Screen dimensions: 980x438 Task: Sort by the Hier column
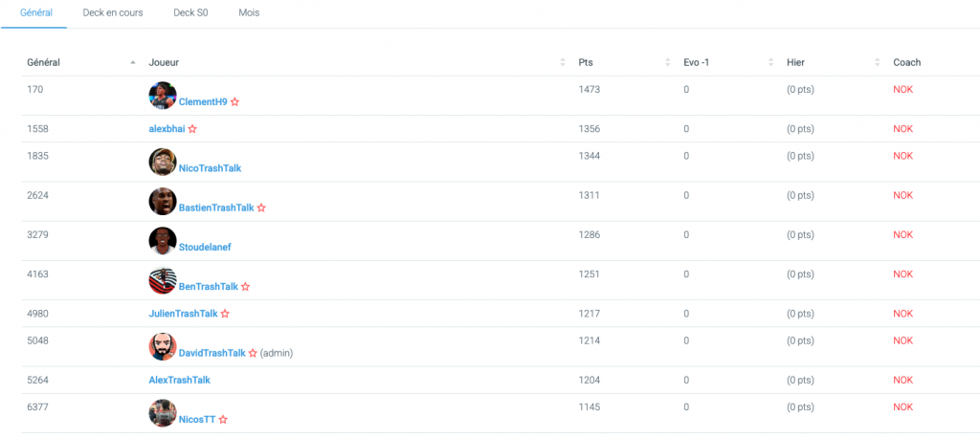795,62
